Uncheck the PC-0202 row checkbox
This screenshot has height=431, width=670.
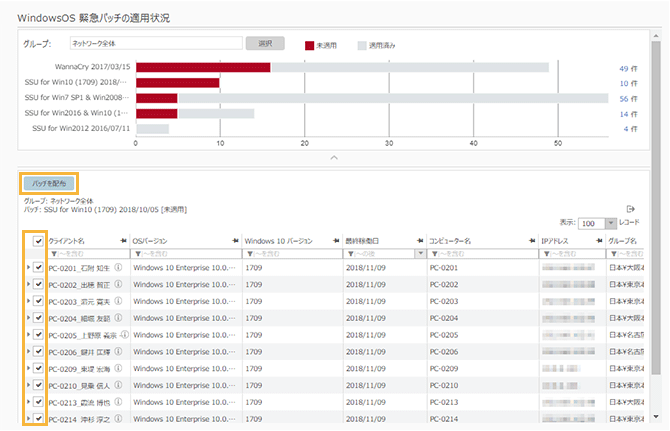pos(38,284)
